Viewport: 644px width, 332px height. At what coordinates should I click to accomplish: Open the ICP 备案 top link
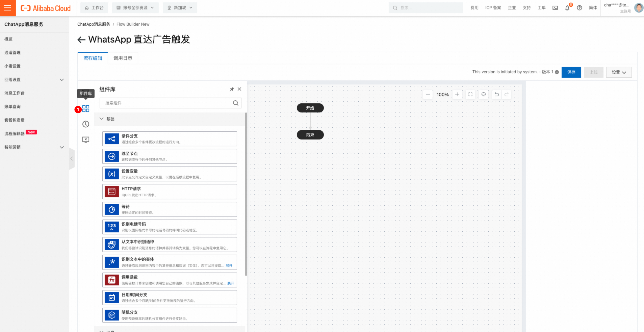[493, 8]
